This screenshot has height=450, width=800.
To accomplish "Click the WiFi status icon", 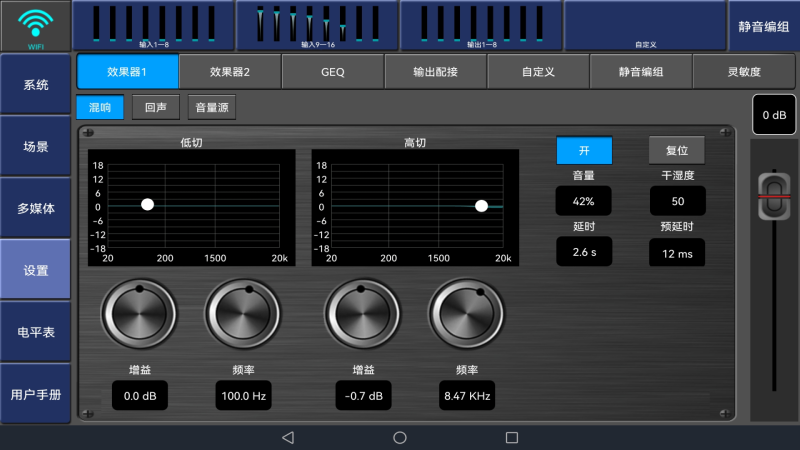I will click(35, 25).
